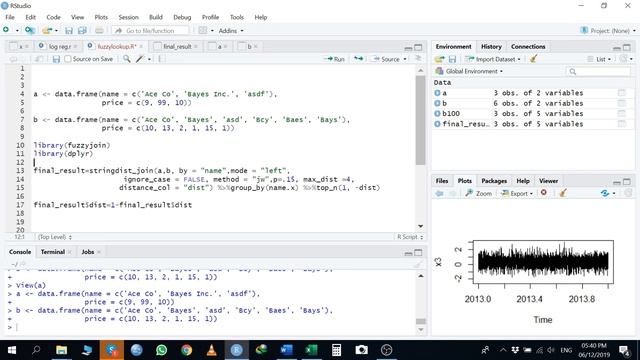640x360 pixels.
Task: Toggle Source on Save checkbox
Action: click(x=68, y=59)
